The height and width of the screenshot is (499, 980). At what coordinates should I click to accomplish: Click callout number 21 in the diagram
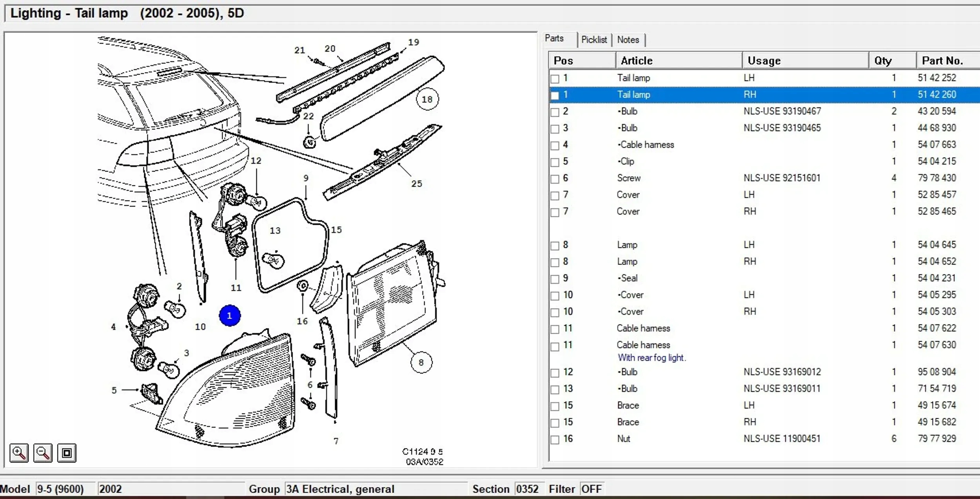click(299, 50)
